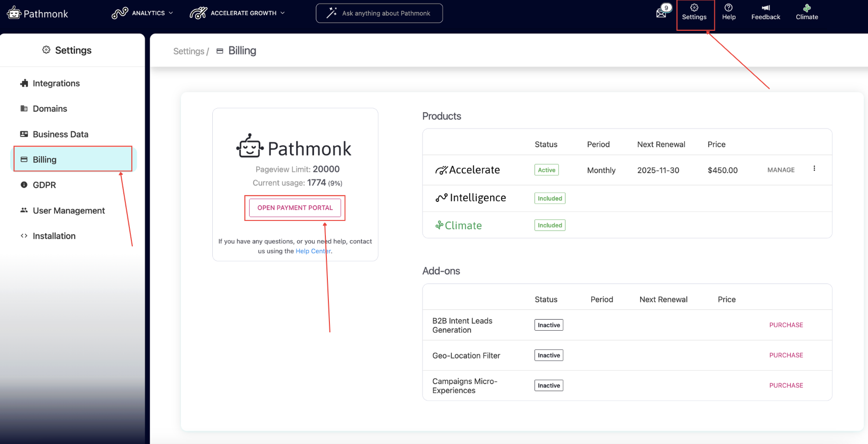Image resolution: width=868 pixels, height=444 pixels.
Task: Click the Open Payment Portal button
Action: coord(295,208)
